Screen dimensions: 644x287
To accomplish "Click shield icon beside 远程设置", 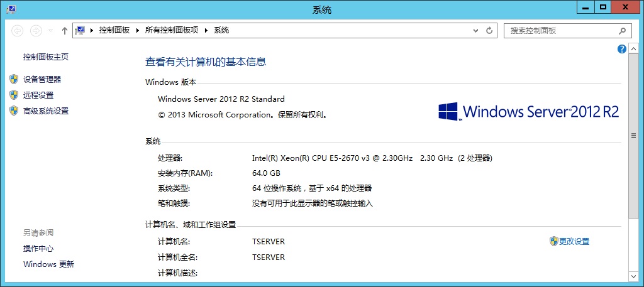I will (14, 95).
